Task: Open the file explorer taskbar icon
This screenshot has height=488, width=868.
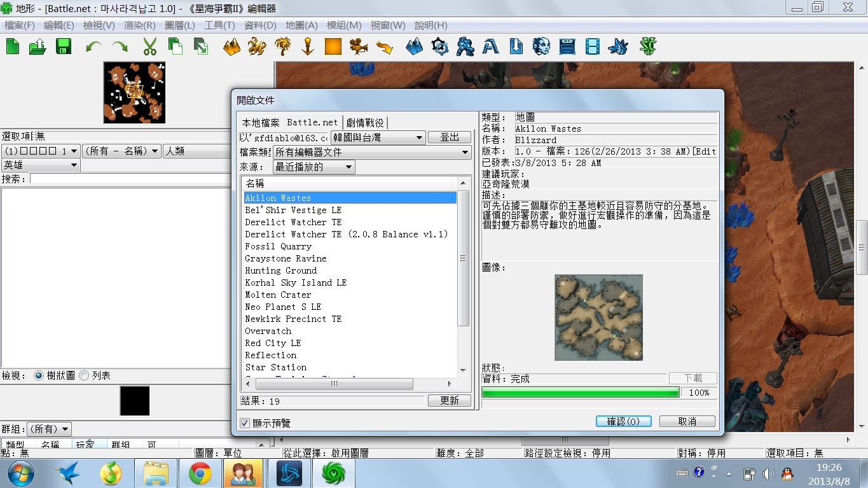Action: point(156,473)
